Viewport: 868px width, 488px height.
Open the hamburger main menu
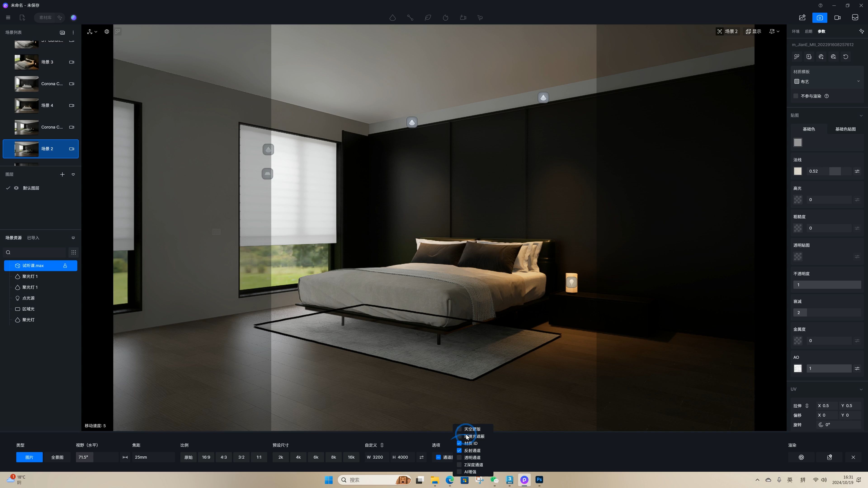click(8, 18)
